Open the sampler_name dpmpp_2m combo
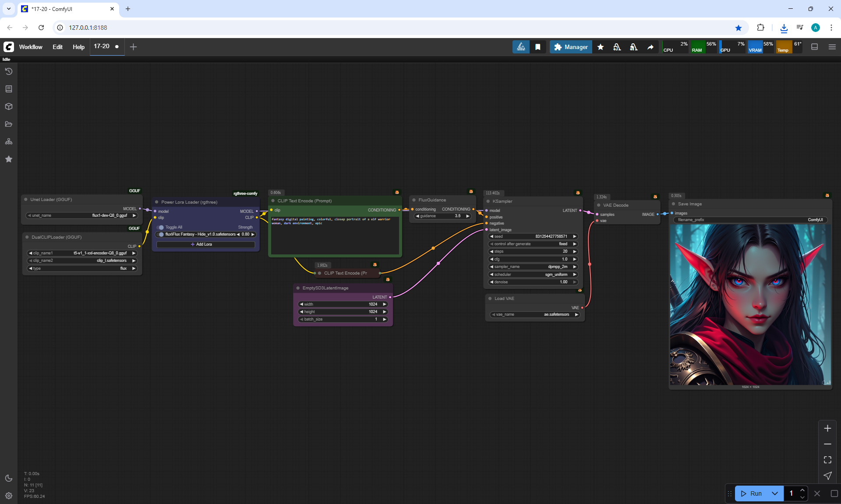 tap(533, 267)
